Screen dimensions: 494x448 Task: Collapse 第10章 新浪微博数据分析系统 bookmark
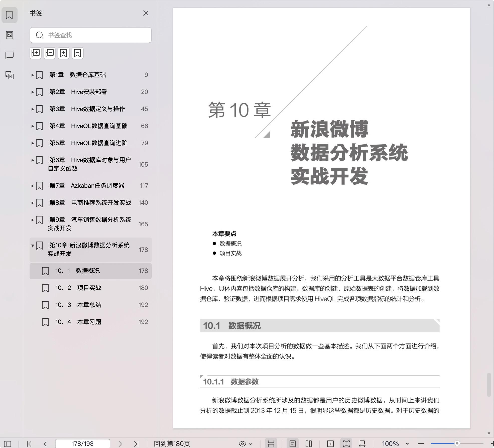coord(32,245)
